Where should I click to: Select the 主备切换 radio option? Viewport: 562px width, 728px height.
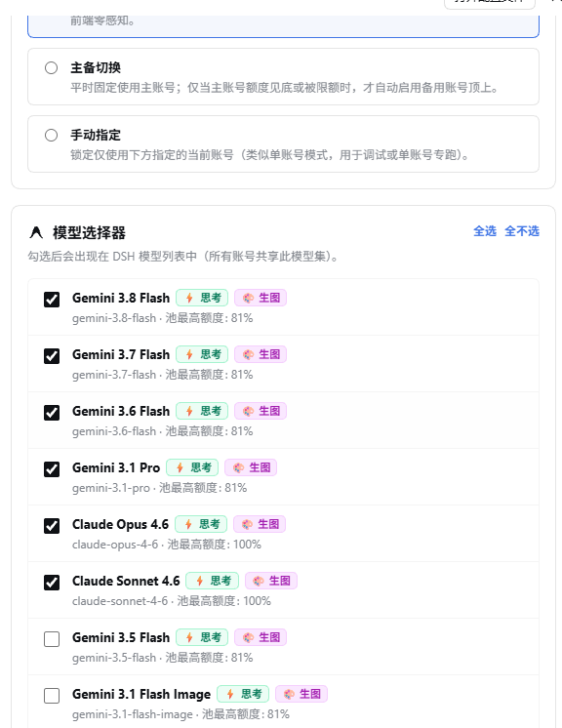51,67
